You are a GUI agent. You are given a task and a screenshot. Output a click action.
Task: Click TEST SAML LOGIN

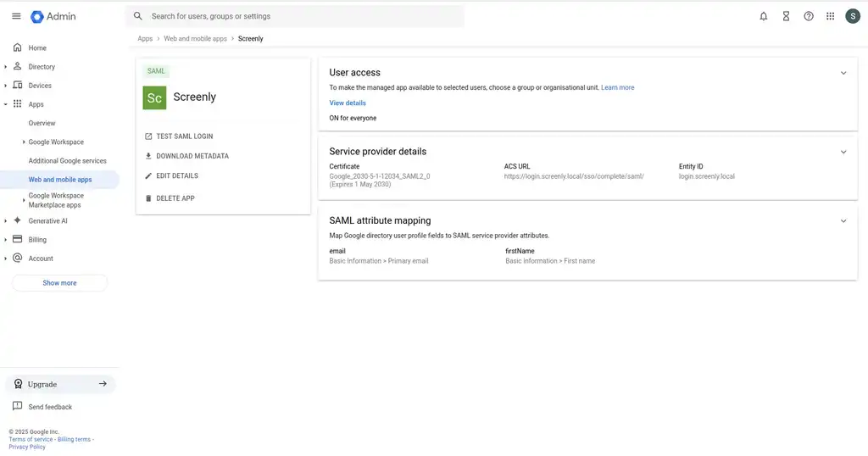click(184, 136)
